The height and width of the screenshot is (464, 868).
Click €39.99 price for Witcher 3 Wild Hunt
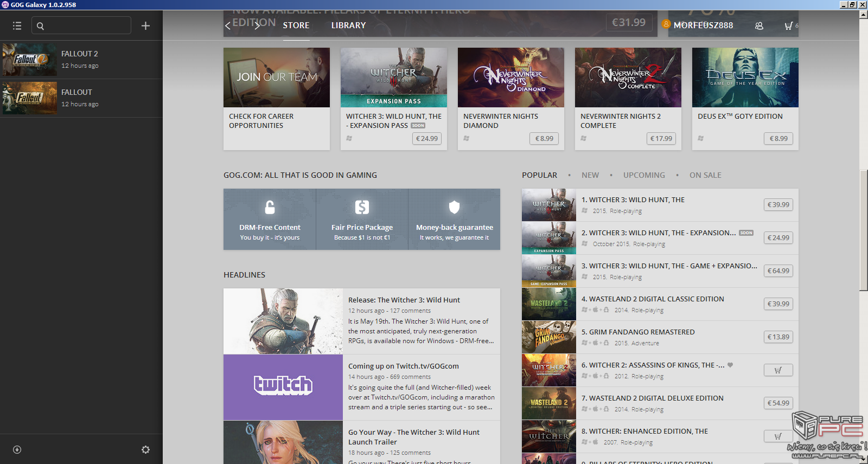click(x=778, y=205)
